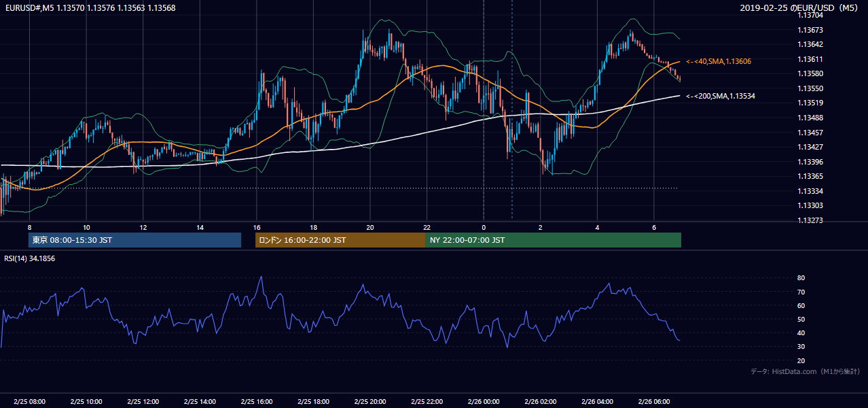Click price level 1.13580 on axis
Viewport: 868px width, 408px height.
coord(811,73)
